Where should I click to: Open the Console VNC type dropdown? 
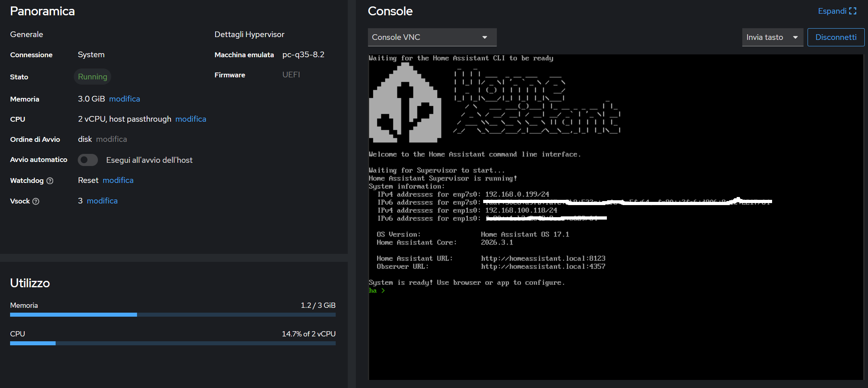pos(432,37)
